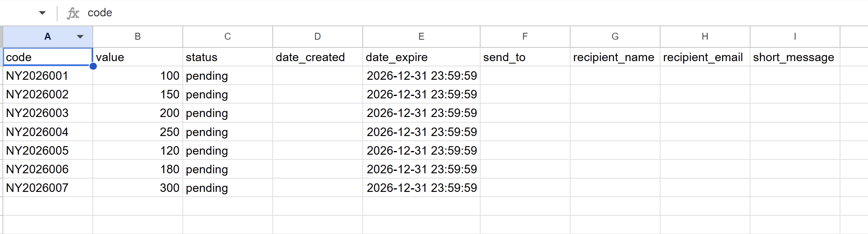868x234 pixels.
Task: Select column B header
Action: click(138, 37)
